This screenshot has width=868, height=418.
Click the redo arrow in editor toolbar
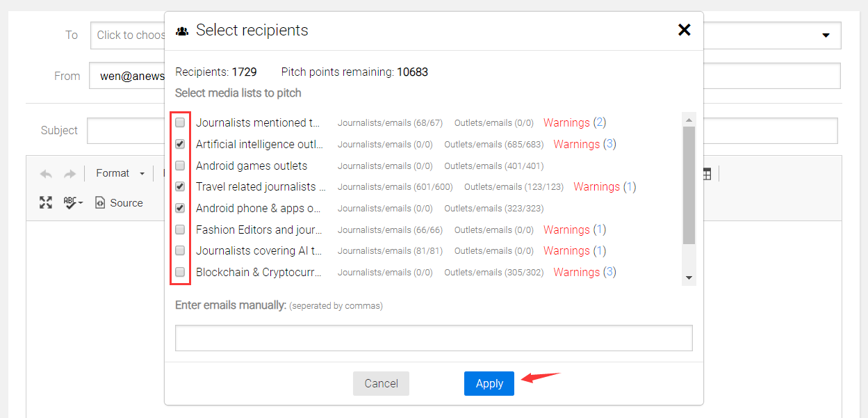click(x=69, y=174)
